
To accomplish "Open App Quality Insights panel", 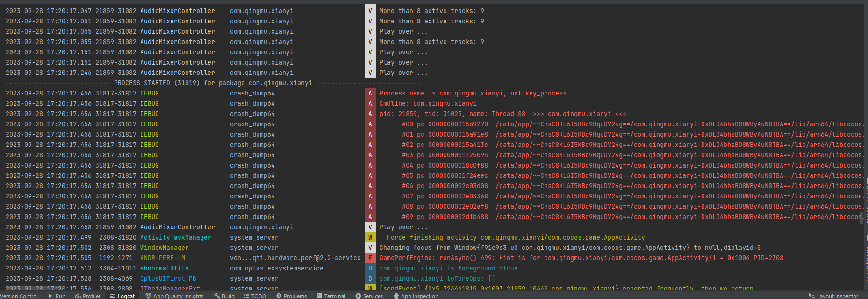I will (x=174, y=296).
